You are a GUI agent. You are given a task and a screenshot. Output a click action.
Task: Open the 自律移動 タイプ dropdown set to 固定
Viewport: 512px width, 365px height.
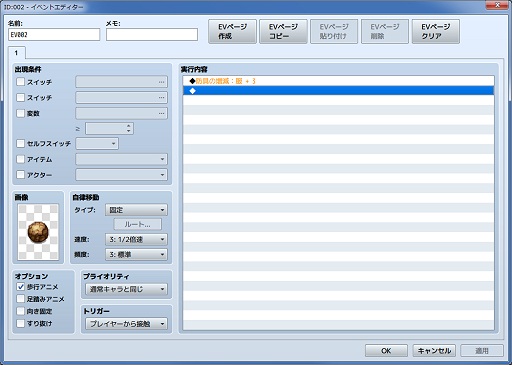pyautogui.click(x=136, y=210)
